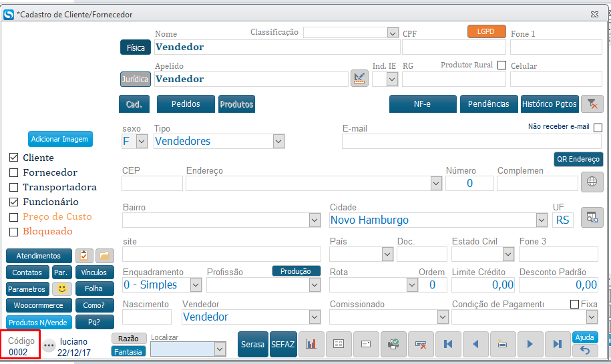Open the Enquadramento combo box

pos(196,285)
